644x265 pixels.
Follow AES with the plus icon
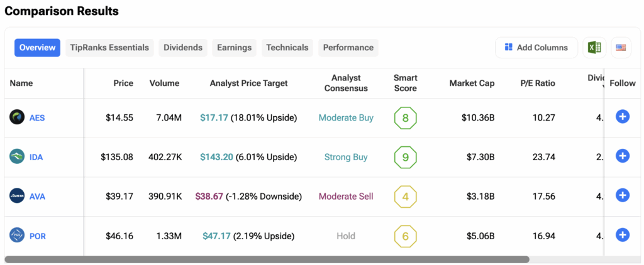coord(622,117)
